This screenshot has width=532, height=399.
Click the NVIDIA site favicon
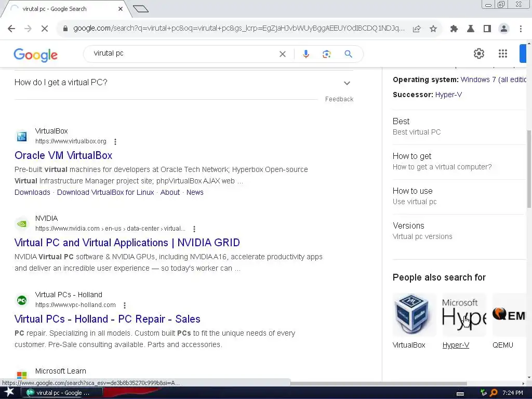(x=22, y=223)
